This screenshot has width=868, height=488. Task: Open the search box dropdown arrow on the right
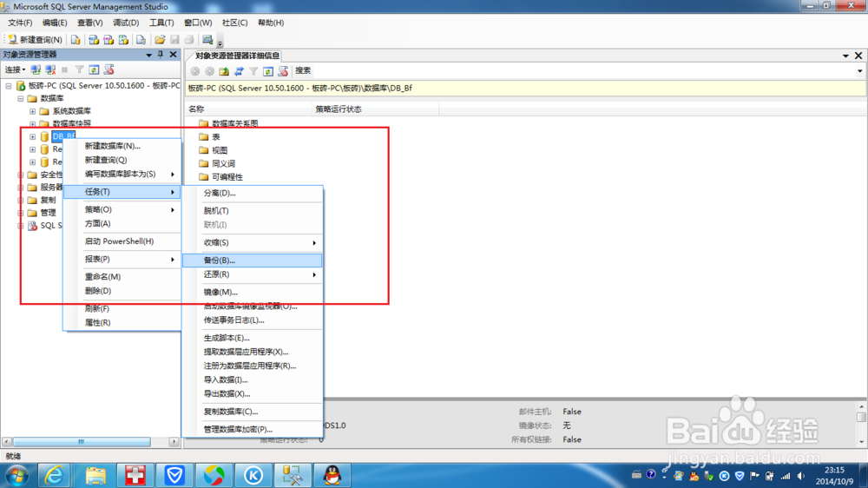pos(859,71)
